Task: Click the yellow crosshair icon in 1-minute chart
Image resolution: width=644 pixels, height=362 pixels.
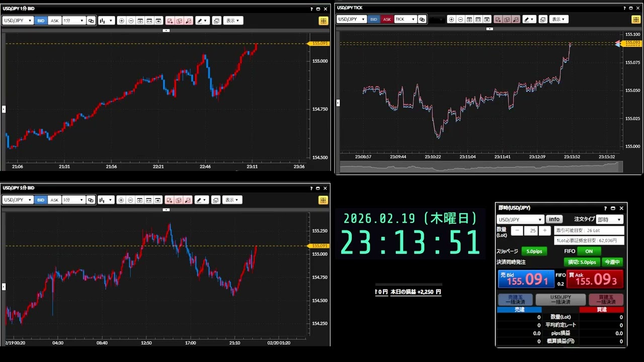Action: (324, 21)
